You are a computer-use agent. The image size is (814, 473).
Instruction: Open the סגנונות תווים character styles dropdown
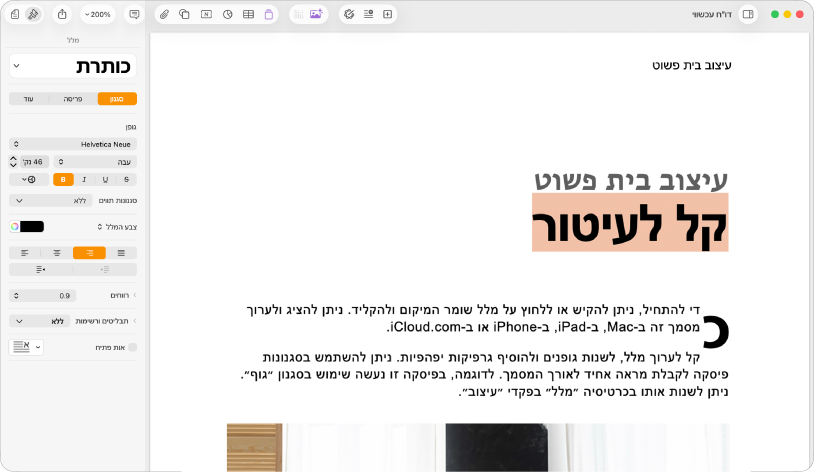pyautogui.click(x=51, y=200)
